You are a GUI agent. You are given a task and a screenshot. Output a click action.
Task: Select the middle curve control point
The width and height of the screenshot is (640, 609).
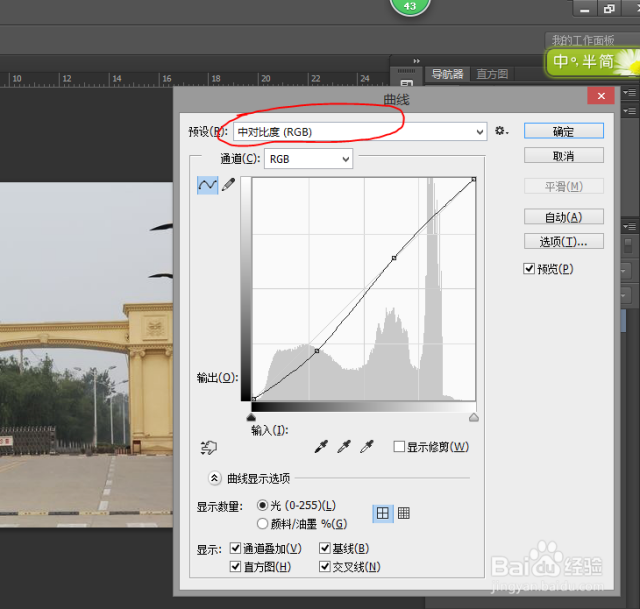[x=394, y=258]
